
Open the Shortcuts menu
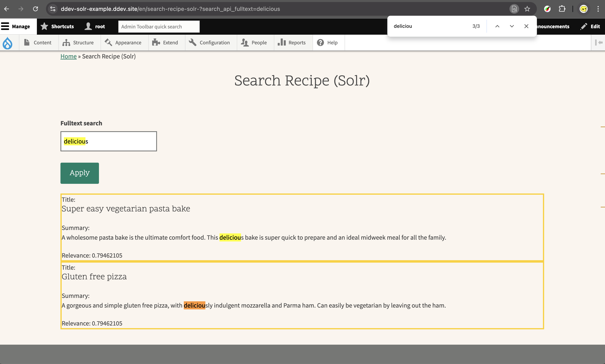click(x=57, y=26)
